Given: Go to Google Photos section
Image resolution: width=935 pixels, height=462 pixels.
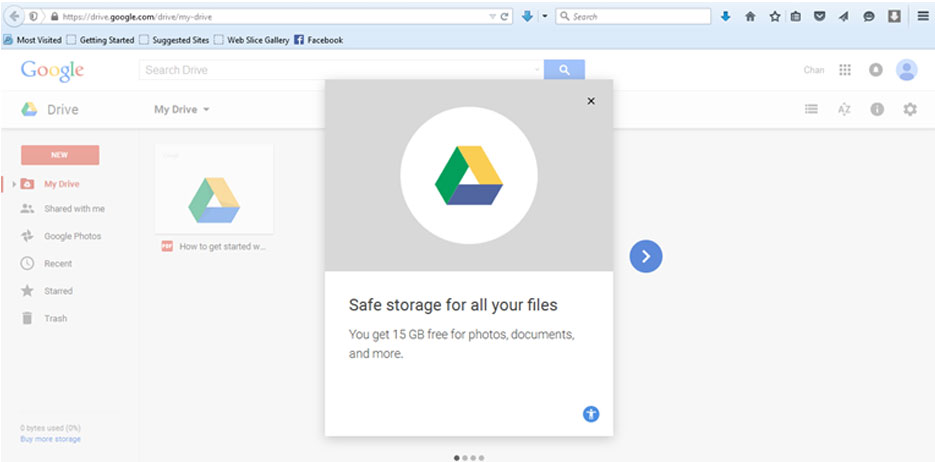Looking at the screenshot, I should 72,236.
